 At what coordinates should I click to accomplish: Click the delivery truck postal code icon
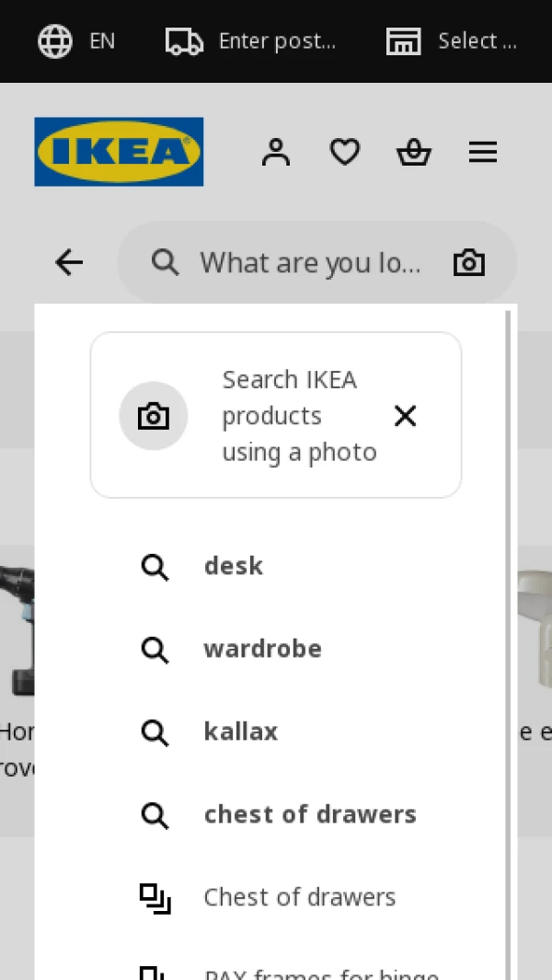(x=184, y=41)
